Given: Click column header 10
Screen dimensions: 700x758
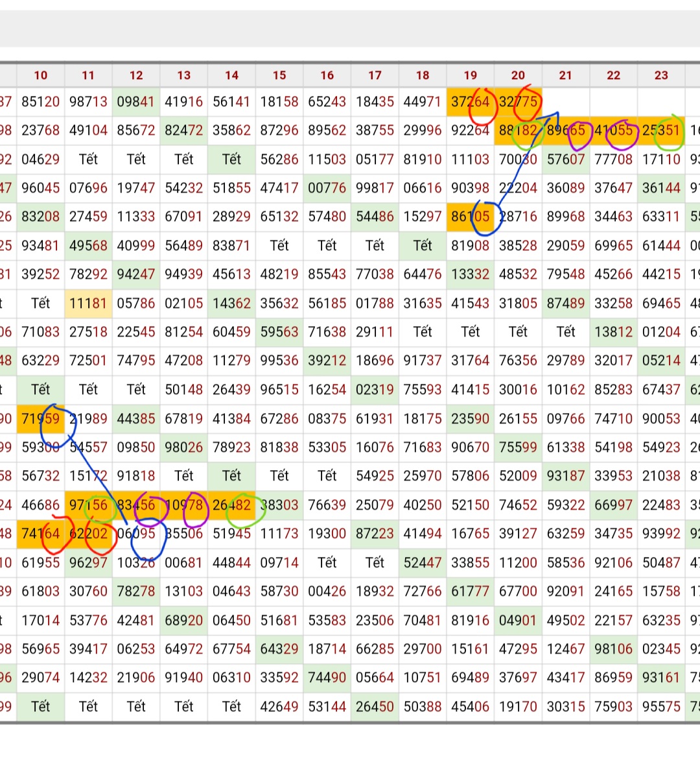Looking at the screenshot, I should click(x=41, y=75).
